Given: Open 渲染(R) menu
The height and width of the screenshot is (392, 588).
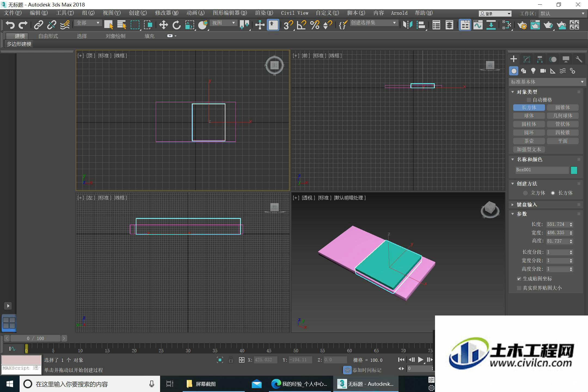Looking at the screenshot, I should pyautogui.click(x=264, y=13).
